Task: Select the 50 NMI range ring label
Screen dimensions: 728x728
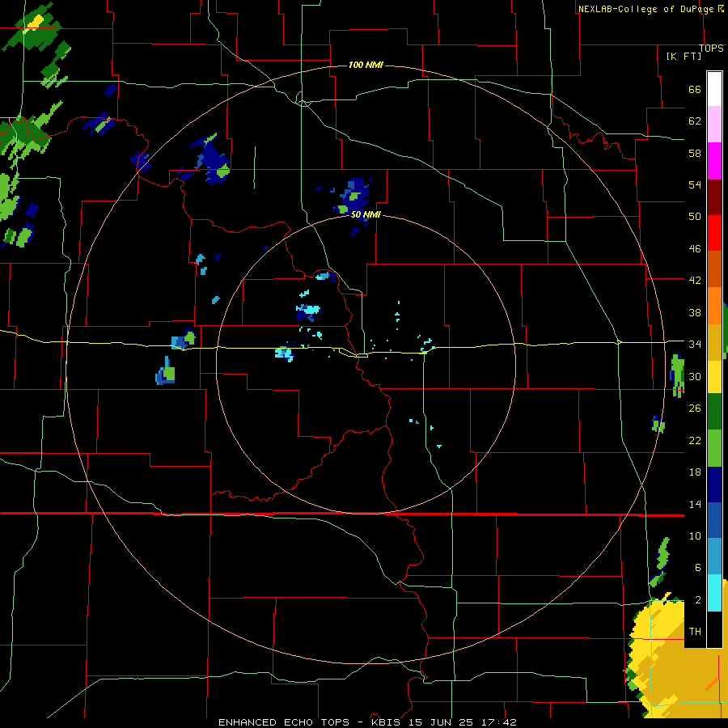Action: pyautogui.click(x=366, y=214)
